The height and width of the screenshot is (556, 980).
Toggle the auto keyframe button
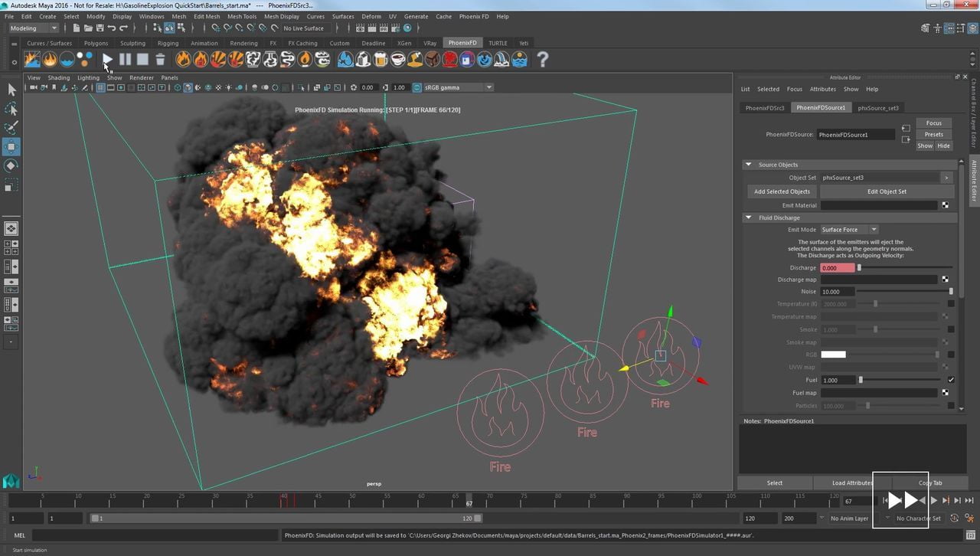(x=955, y=518)
